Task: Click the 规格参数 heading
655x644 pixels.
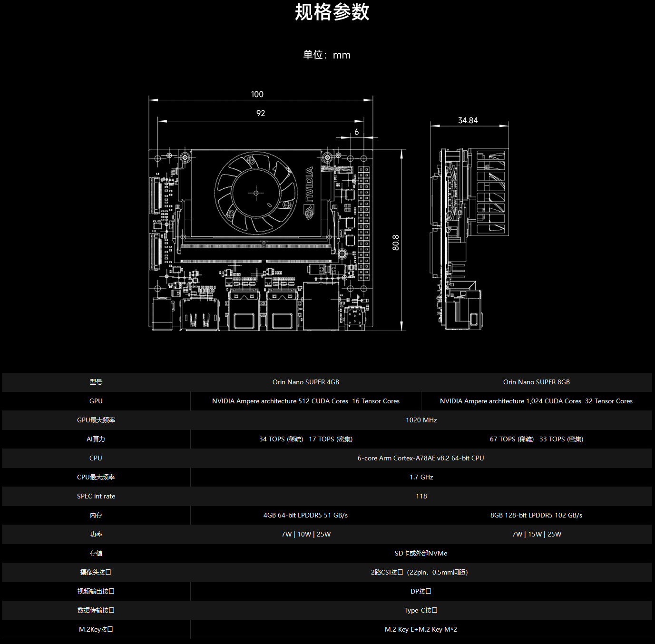Action: click(x=332, y=12)
